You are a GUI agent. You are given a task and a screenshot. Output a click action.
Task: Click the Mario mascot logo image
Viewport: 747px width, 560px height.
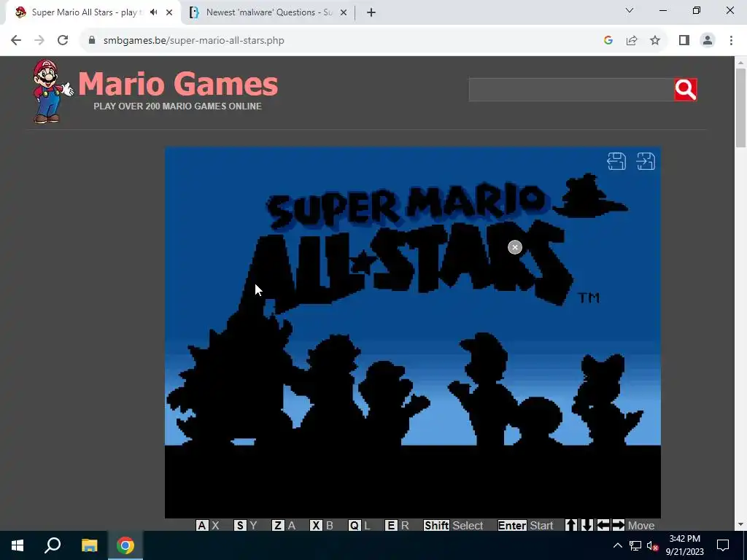(x=52, y=91)
